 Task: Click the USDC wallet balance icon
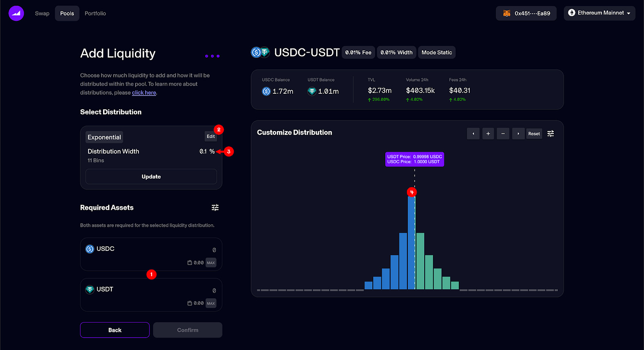pyautogui.click(x=190, y=263)
